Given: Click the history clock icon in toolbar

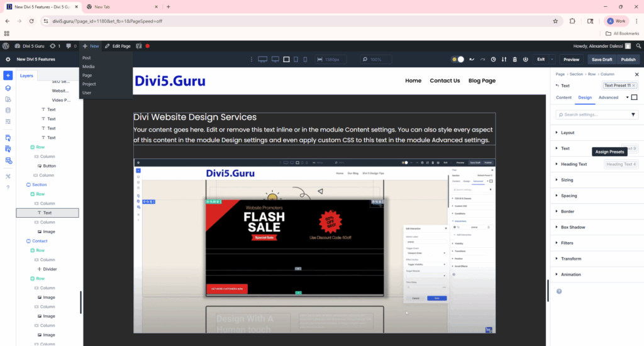Looking at the screenshot, I should (x=494, y=60).
